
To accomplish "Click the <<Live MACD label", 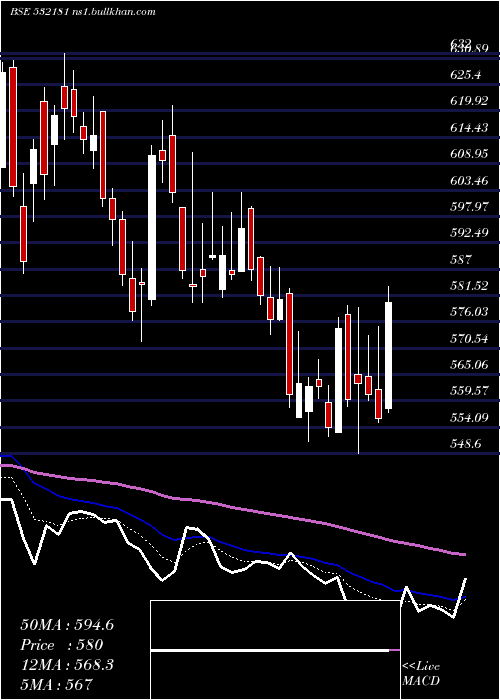I will [421, 674].
